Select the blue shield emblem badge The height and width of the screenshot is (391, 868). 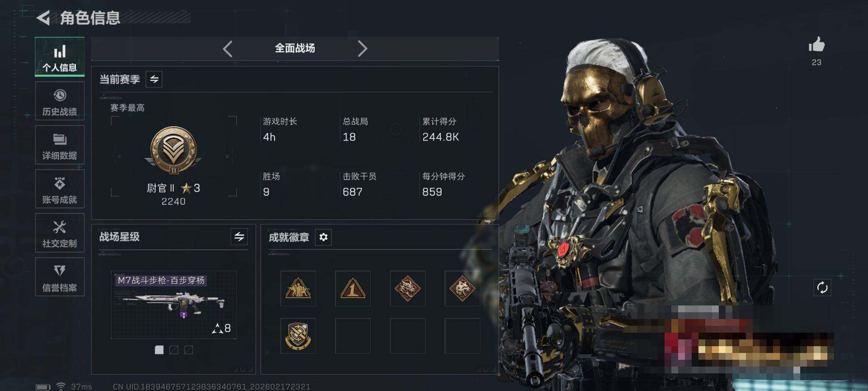298,336
